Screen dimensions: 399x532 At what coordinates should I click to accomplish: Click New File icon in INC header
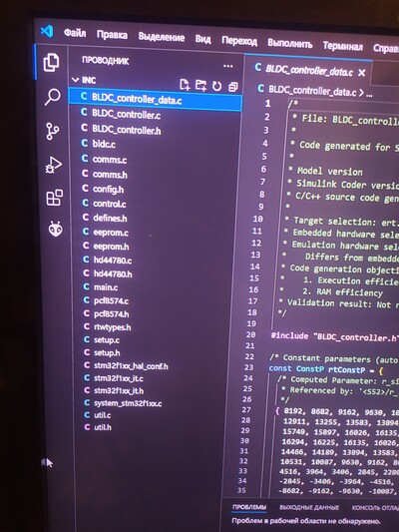tap(185, 85)
